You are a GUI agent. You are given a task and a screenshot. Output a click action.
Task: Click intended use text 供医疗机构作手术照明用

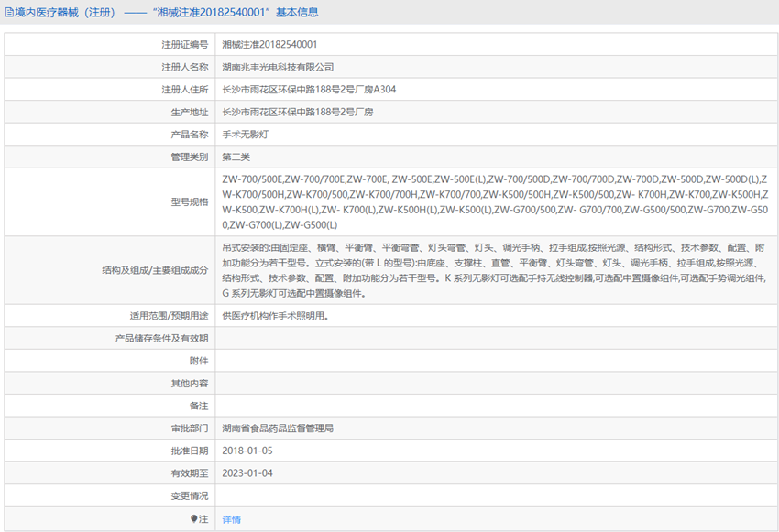tap(274, 316)
